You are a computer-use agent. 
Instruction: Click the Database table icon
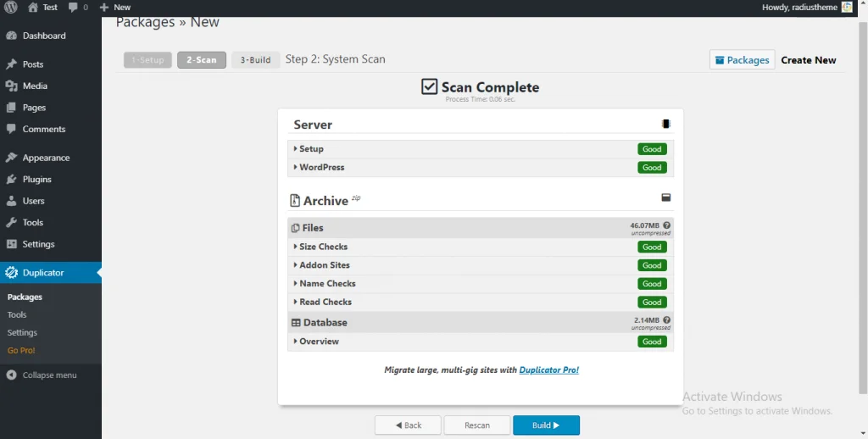296,322
